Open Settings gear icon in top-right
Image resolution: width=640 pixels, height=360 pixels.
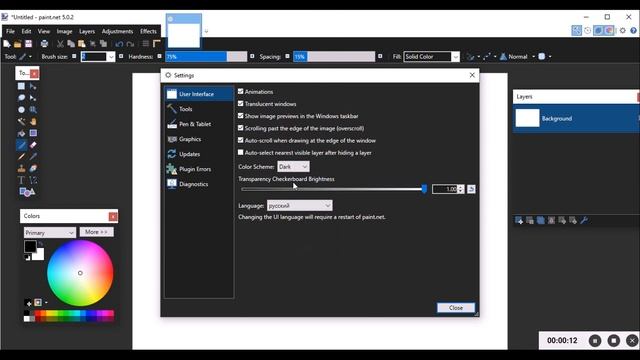[622, 31]
